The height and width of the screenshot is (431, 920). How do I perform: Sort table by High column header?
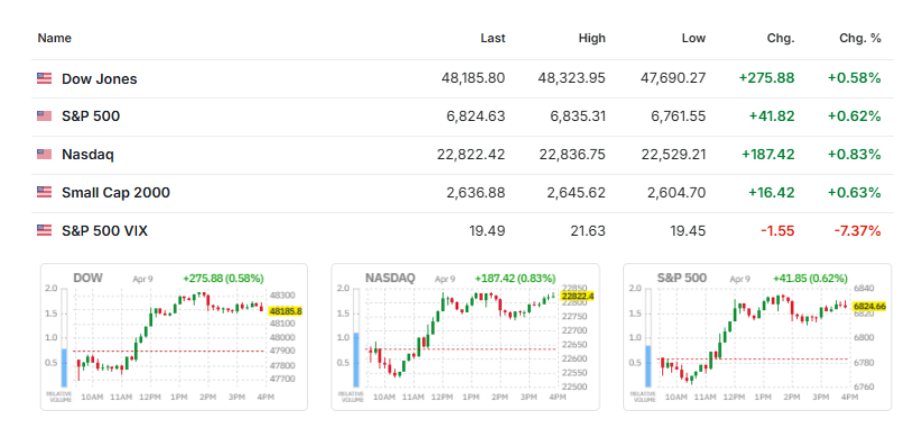(x=591, y=38)
